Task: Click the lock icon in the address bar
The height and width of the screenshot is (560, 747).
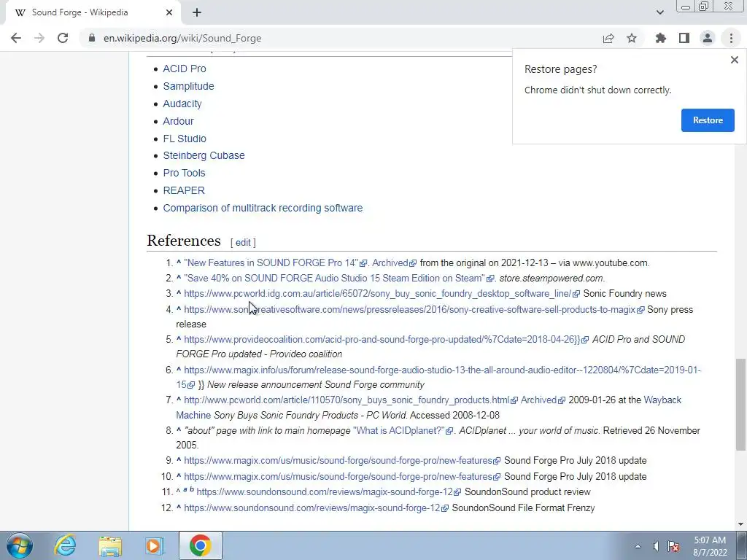Action: pos(92,38)
